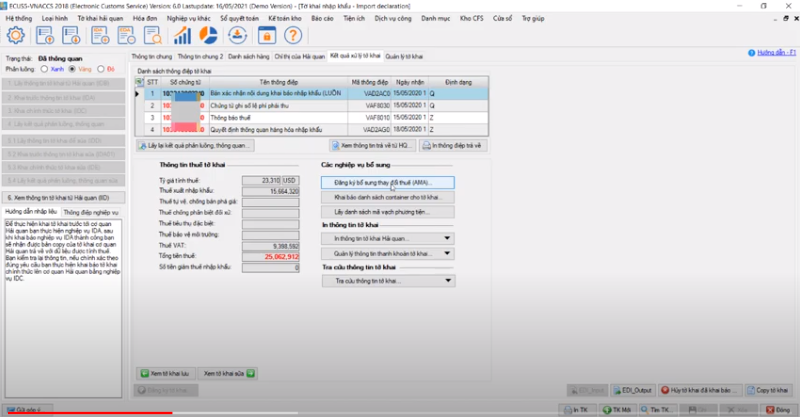This screenshot has width=800, height=417.
Task: Open the Hướng dẫn - F1 link
Action: (x=770, y=52)
